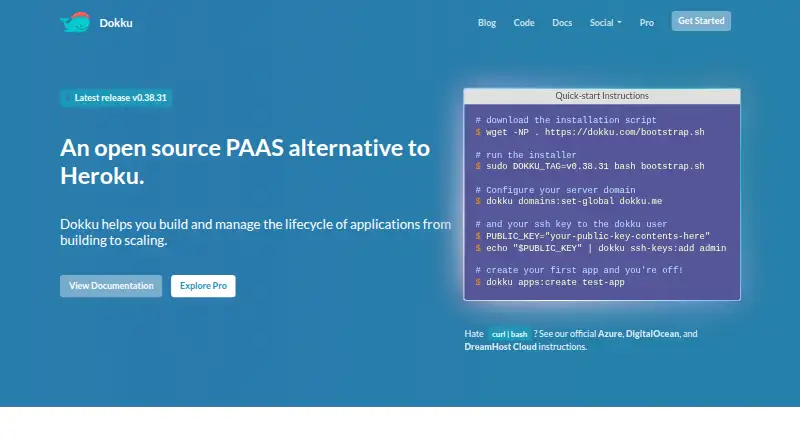800x440 pixels.
Task: Open the Docs nav link
Action: [562, 22]
